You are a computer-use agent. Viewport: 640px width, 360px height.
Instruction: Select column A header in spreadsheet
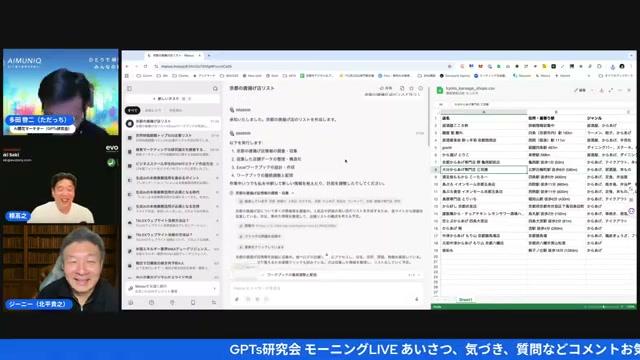tap(484, 111)
